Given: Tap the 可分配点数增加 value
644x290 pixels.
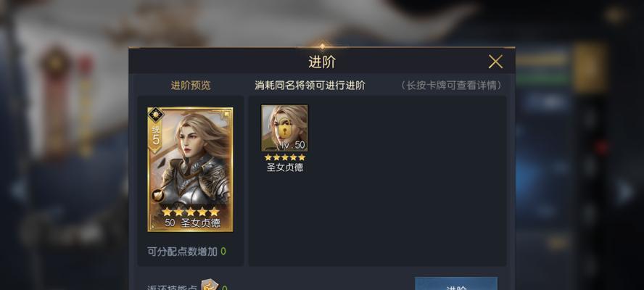Looking at the screenshot, I should coord(223,252).
